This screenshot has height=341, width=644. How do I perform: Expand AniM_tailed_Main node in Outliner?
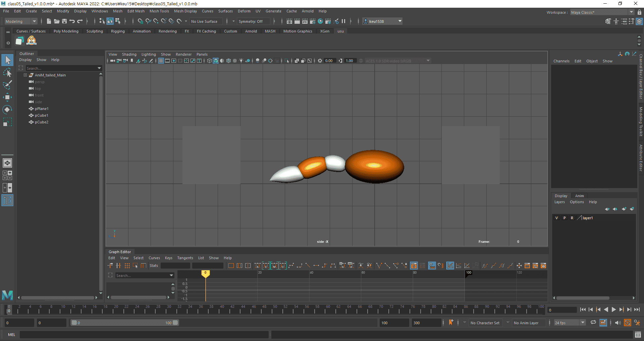[x=25, y=75]
